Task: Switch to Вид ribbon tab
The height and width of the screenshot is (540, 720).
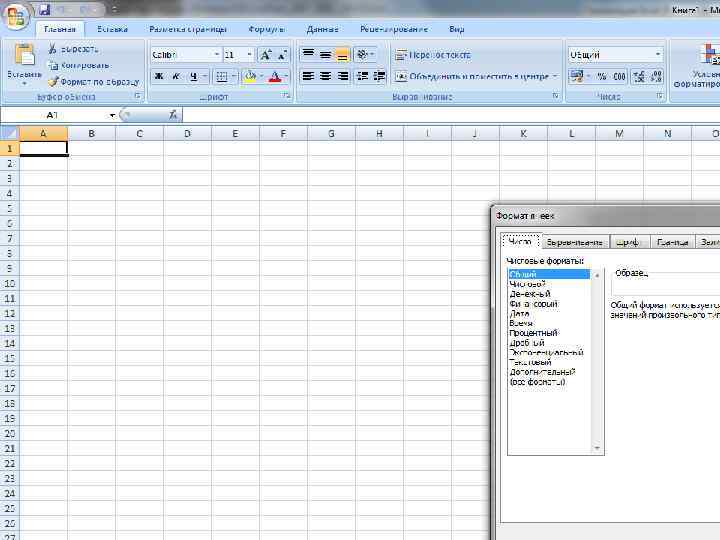Action: click(x=456, y=29)
